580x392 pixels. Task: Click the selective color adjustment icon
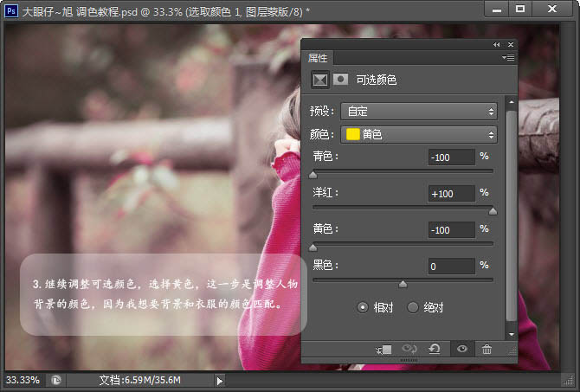pos(320,80)
